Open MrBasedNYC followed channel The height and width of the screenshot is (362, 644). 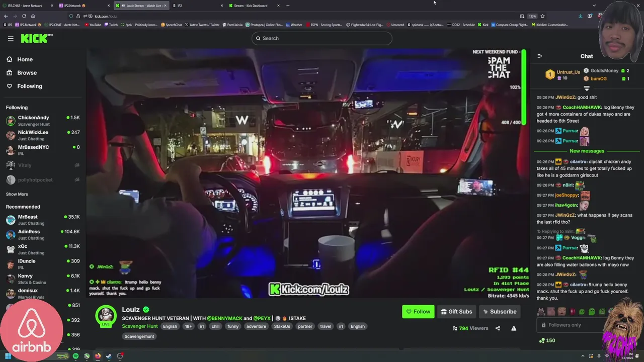pos(43,150)
